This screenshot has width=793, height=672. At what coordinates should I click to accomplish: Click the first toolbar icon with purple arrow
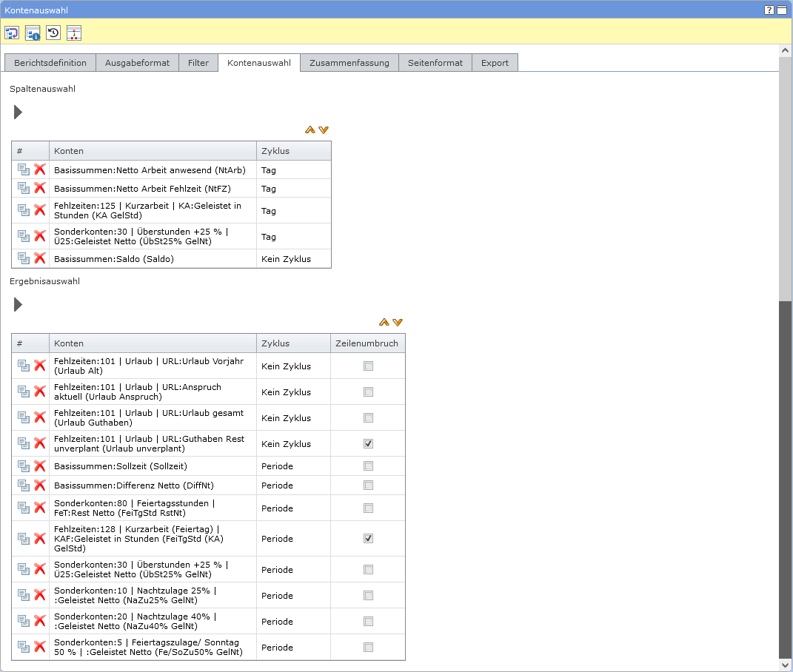pos(12,33)
